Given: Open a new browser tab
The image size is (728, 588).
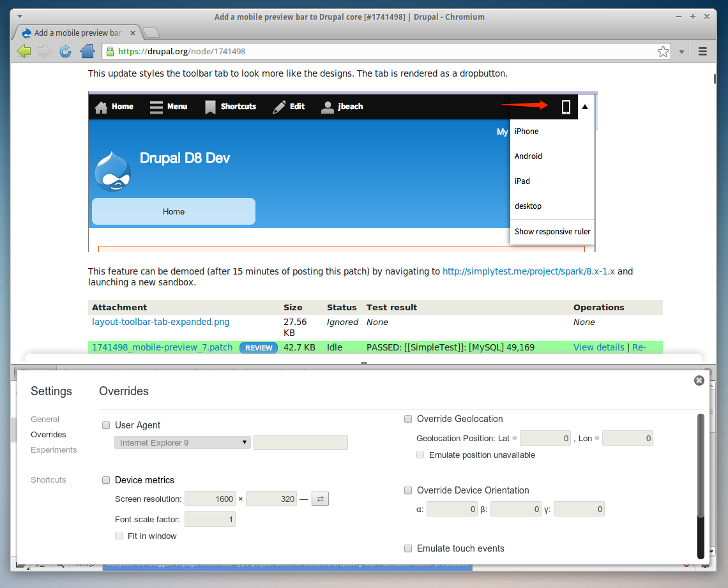Looking at the screenshot, I should click(151, 33).
